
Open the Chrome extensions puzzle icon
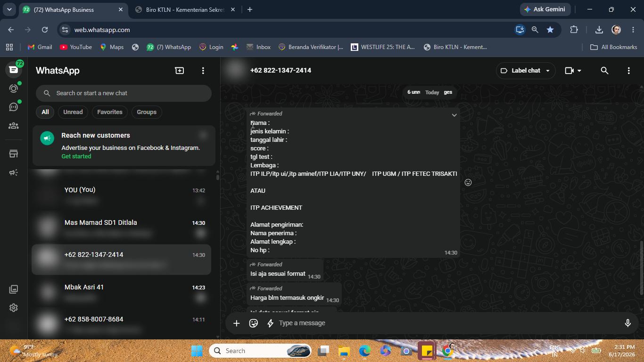(574, 30)
